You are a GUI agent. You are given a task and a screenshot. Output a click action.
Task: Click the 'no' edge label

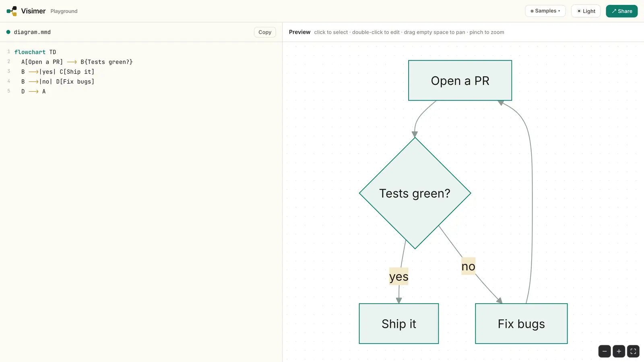pos(469,266)
